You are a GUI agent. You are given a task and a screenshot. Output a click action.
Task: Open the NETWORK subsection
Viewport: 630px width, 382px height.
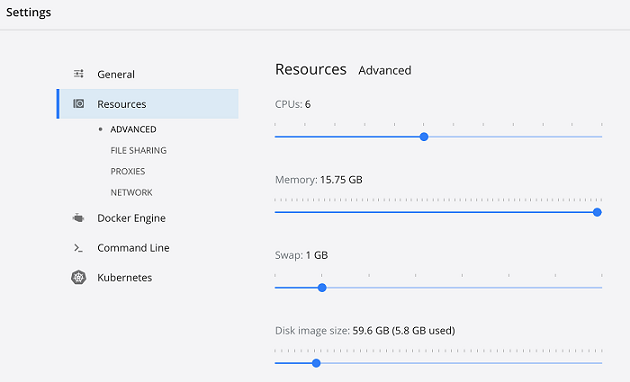pos(131,192)
